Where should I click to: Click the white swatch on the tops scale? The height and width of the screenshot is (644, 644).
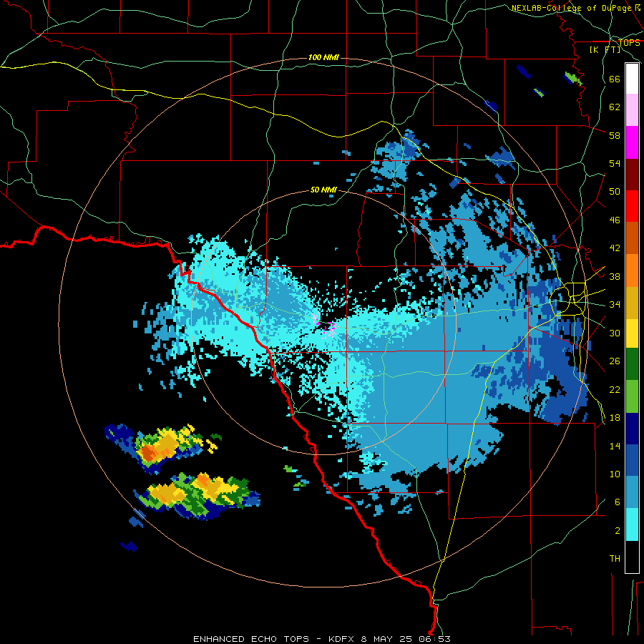632,79
